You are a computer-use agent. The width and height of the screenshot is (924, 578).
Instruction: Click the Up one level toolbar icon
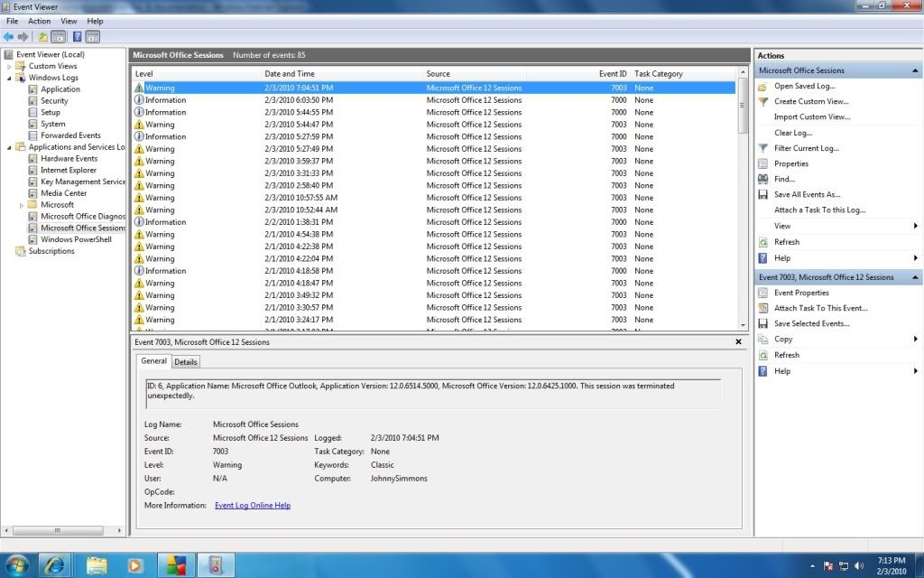42,37
